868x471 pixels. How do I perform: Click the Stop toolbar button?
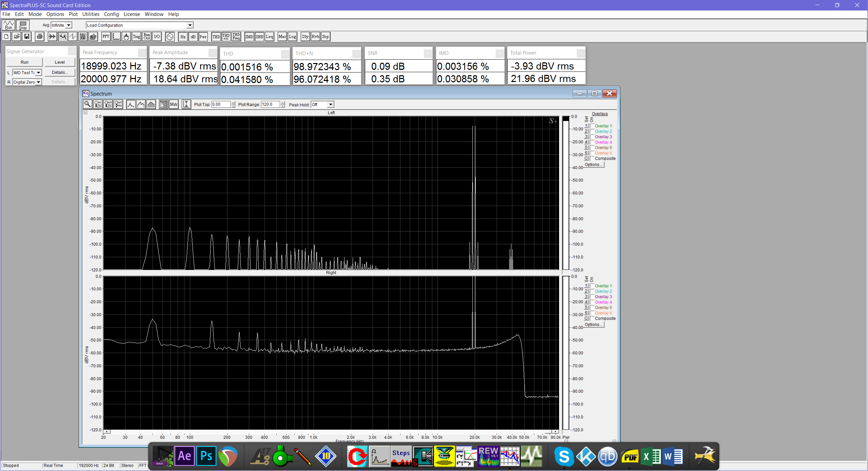coord(23,25)
